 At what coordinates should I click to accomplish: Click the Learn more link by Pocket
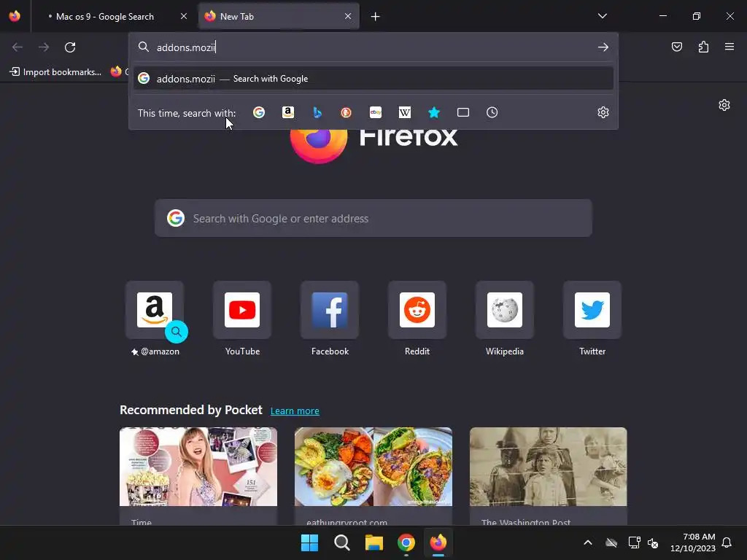pyautogui.click(x=295, y=411)
